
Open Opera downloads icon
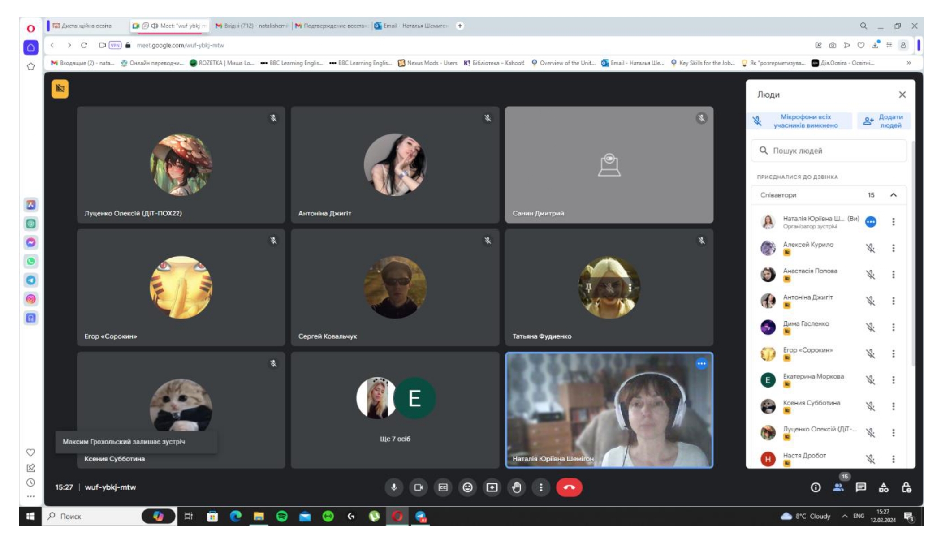tap(875, 45)
